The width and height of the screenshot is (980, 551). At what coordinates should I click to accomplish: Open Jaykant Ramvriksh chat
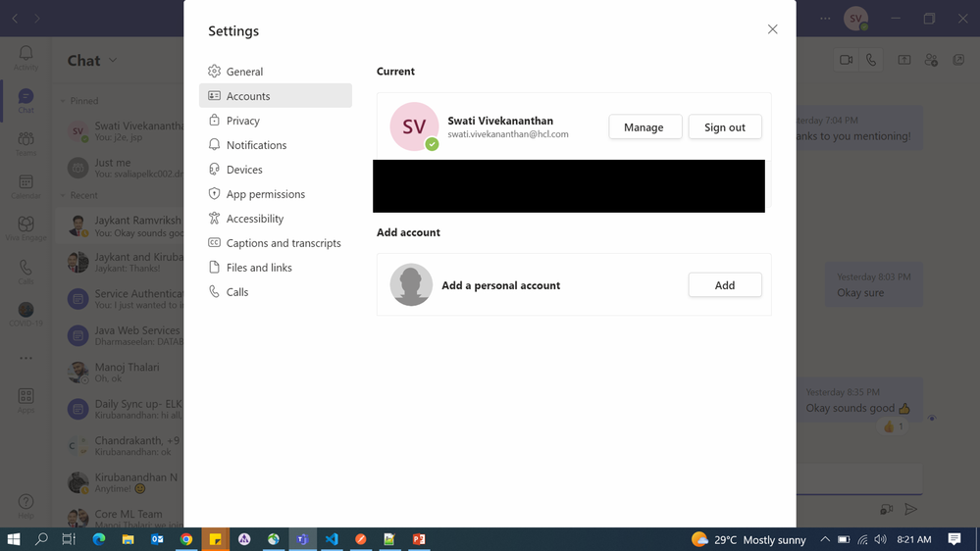click(x=122, y=225)
